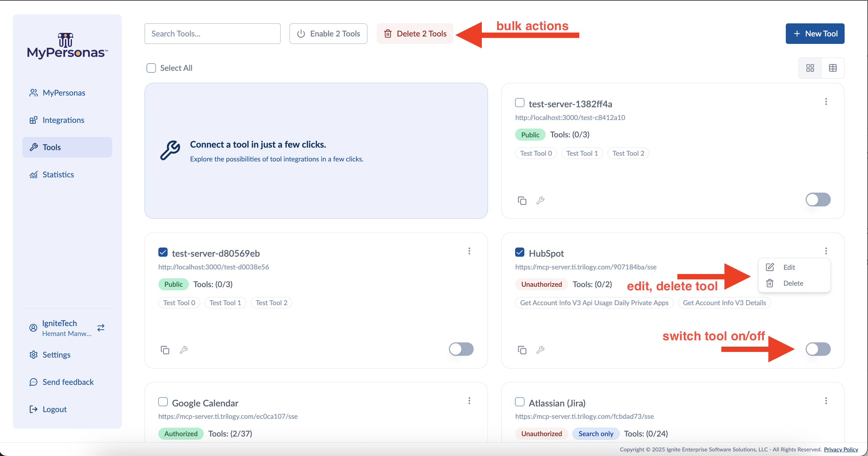Open options menu for test-server-1382ff4a
The width and height of the screenshot is (868, 456).
826,102
